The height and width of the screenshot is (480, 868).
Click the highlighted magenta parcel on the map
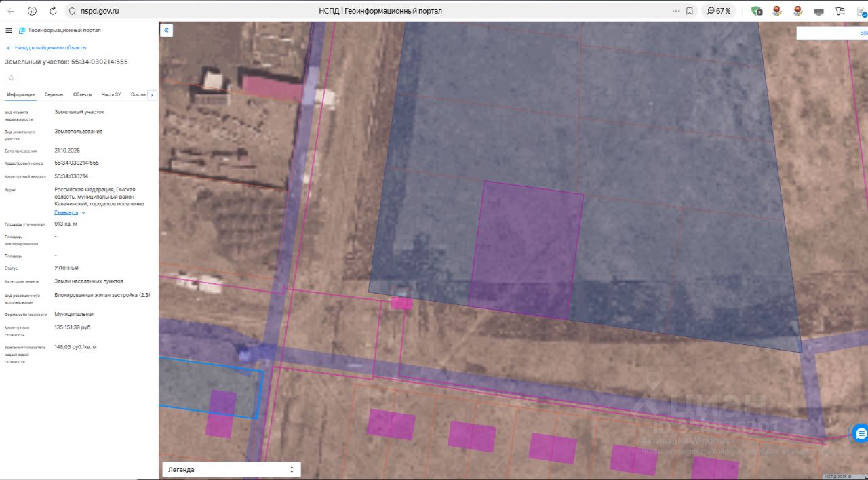click(526, 251)
